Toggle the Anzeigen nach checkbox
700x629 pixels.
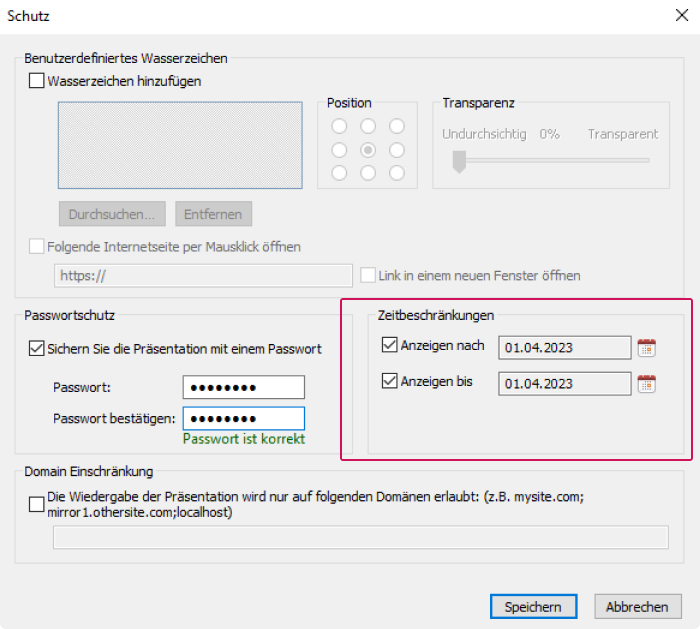389,345
